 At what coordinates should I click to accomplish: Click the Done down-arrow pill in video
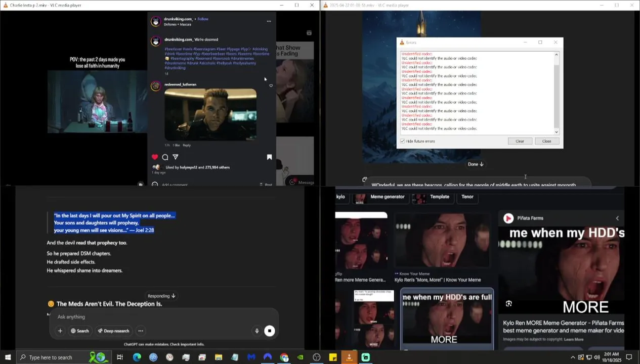[476, 164]
